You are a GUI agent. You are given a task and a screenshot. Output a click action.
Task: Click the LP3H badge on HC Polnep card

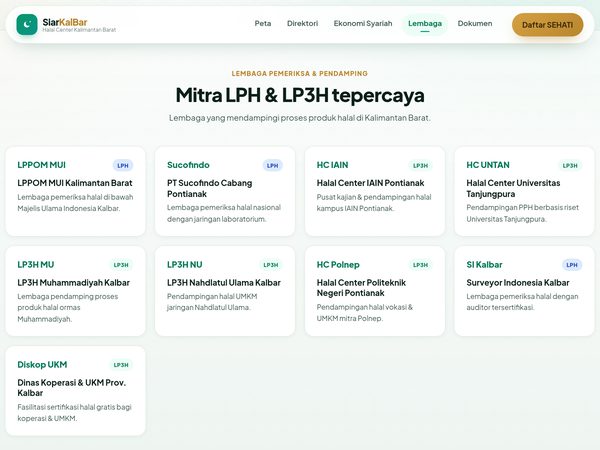(x=420, y=265)
